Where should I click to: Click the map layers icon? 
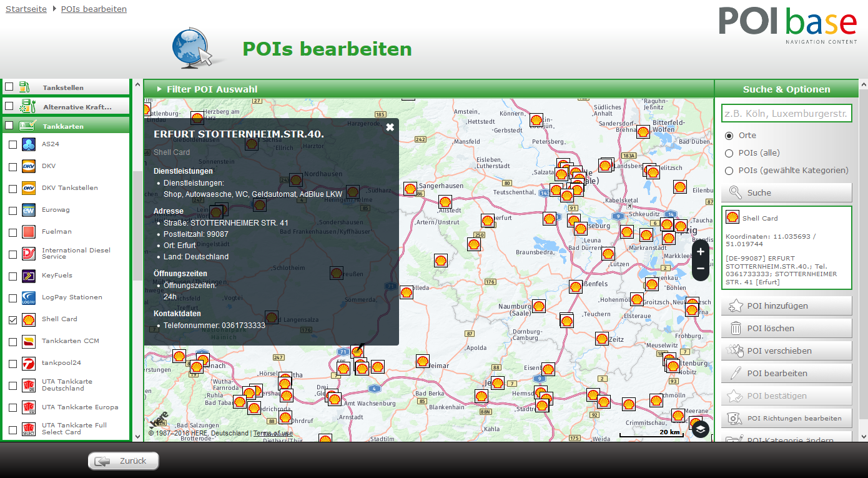pos(701,429)
